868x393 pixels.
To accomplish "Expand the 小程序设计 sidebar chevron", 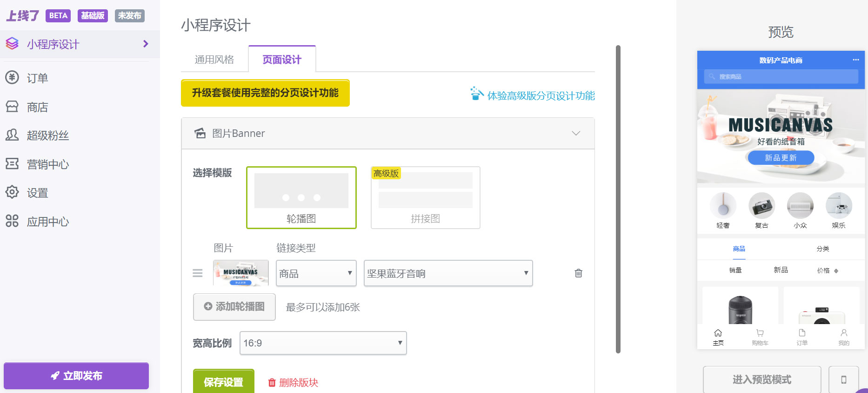I will [x=146, y=44].
